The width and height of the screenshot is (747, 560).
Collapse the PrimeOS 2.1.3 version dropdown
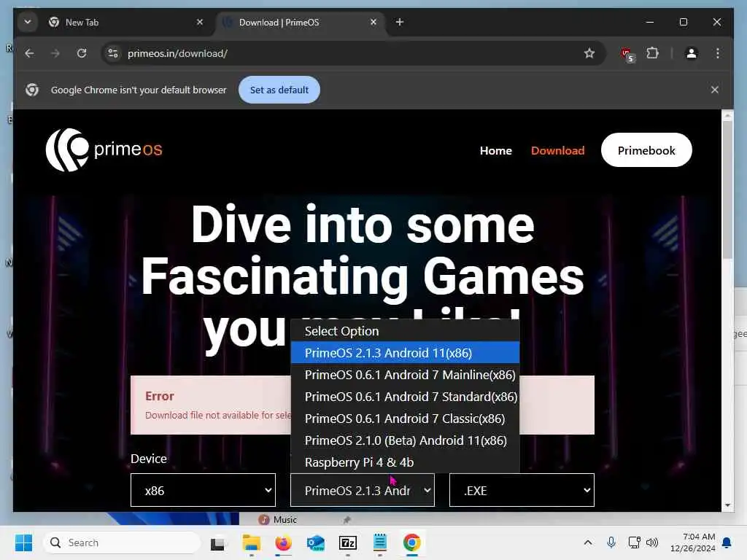click(x=363, y=490)
